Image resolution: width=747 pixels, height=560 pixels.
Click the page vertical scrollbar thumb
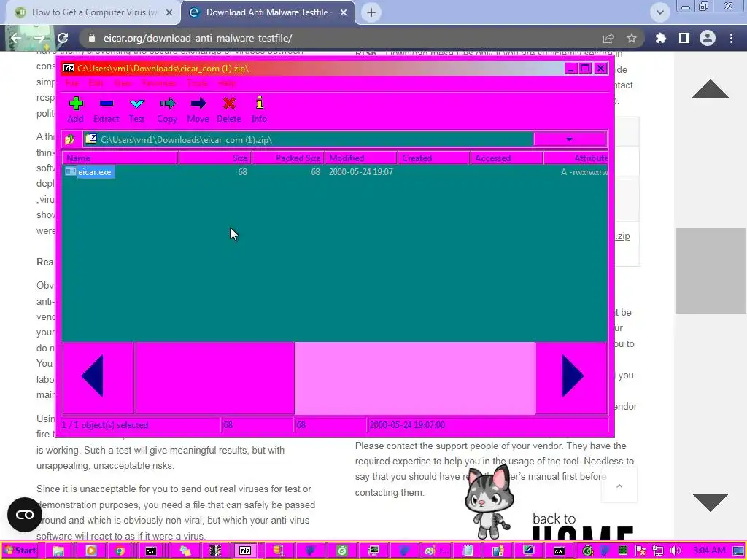(711, 271)
